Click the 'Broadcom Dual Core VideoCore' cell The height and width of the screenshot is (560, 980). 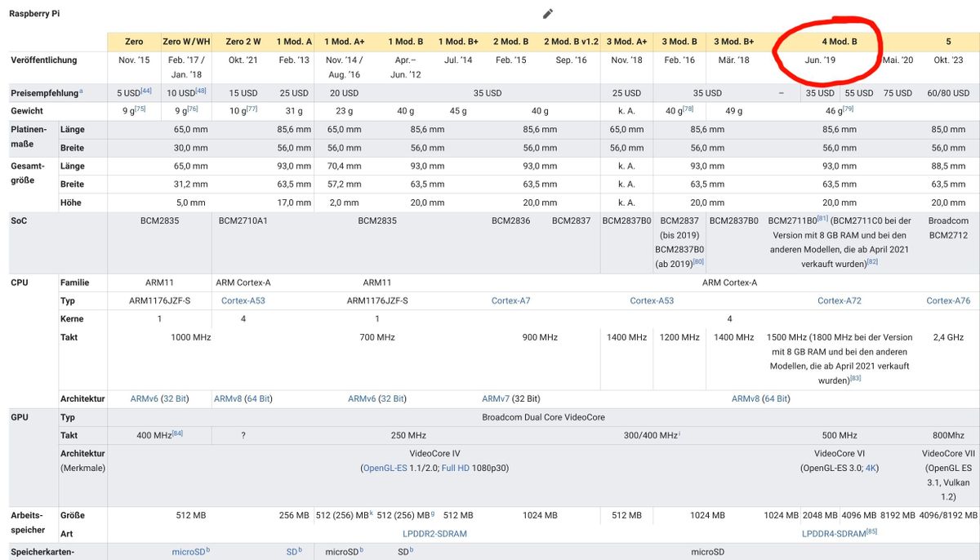point(544,417)
